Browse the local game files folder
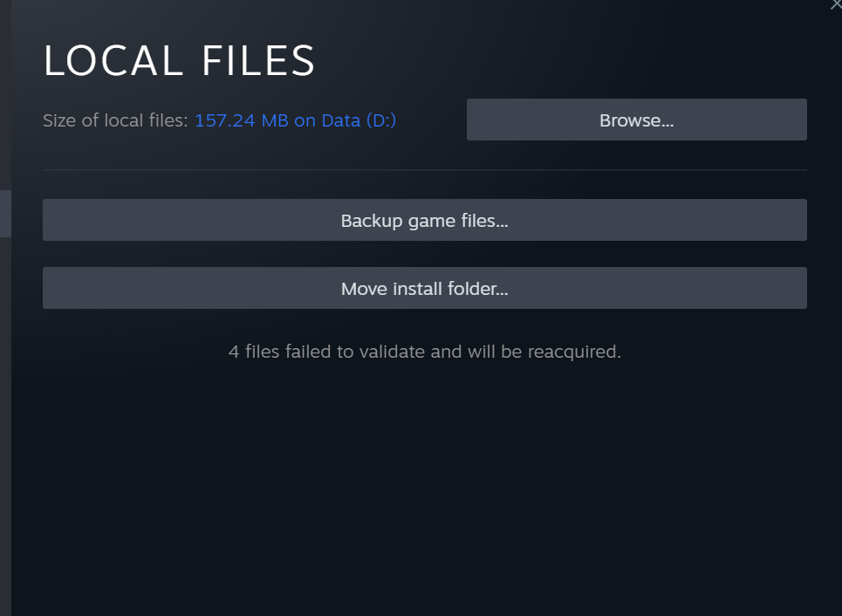The image size is (842, 616). (636, 120)
